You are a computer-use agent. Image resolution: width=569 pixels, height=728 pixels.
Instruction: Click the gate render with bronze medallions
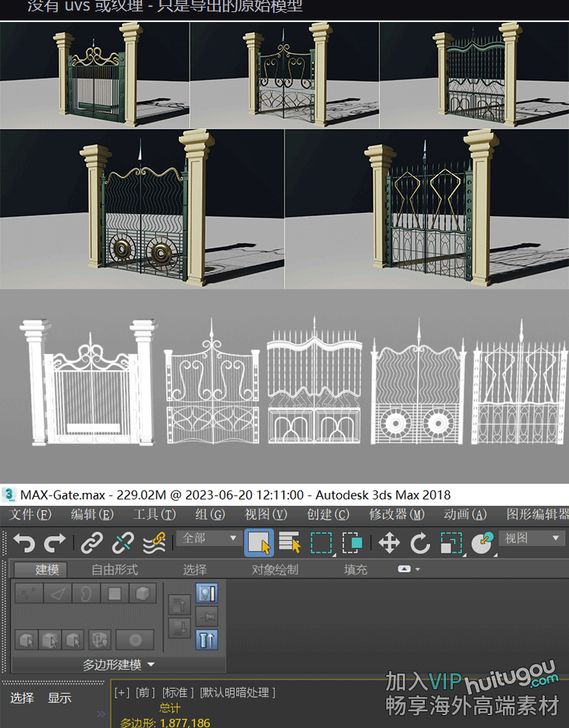pyautogui.click(x=142, y=209)
